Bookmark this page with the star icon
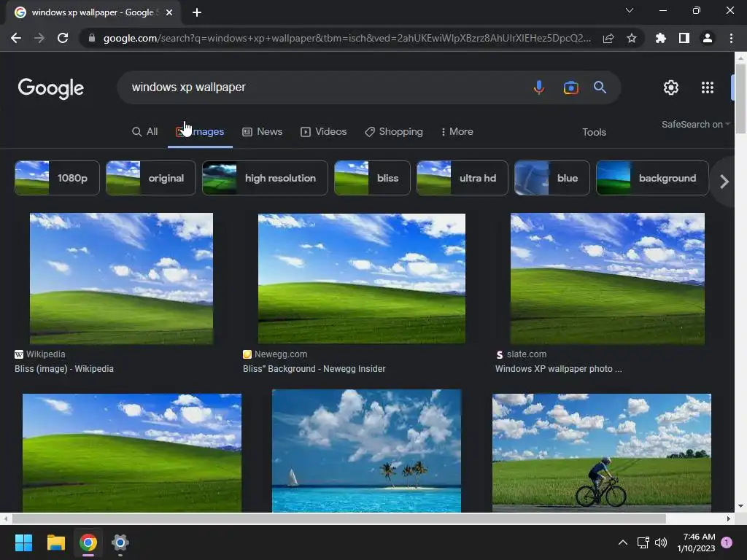 point(632,38)
